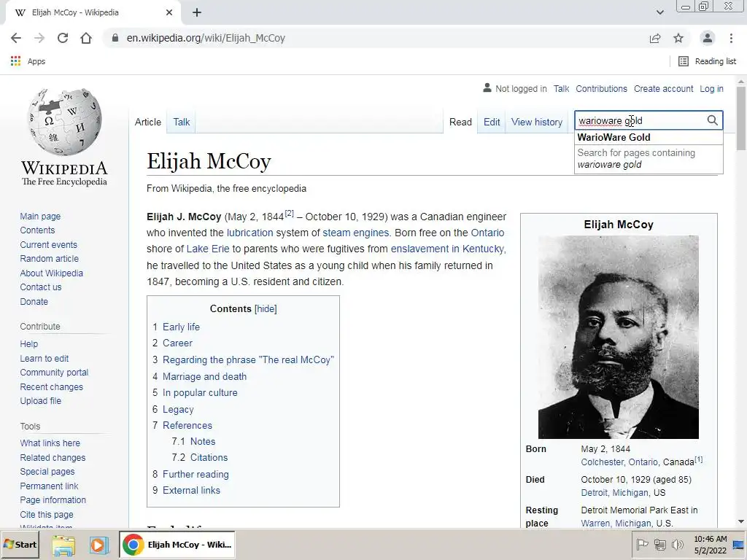Open the Colchester, Ontario link

[x=620, y=462]
